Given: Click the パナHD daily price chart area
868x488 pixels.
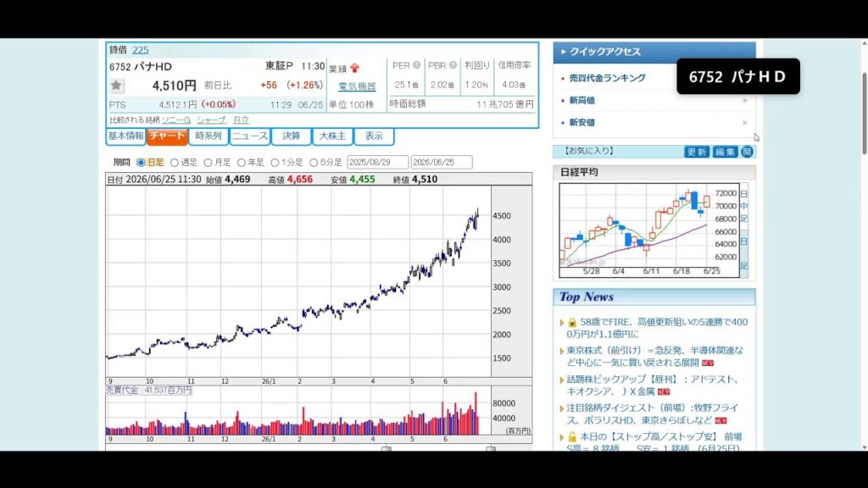Looking at the screenshot, I should tap(298, 281).
